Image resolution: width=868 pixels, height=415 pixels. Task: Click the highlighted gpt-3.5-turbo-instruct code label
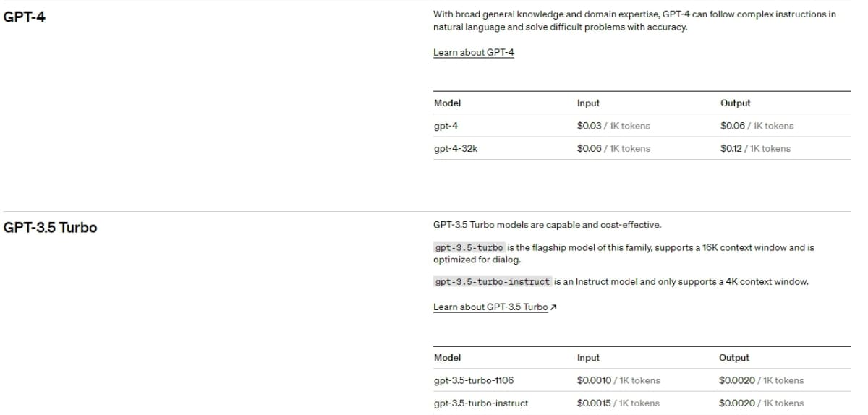click(493, 281)
